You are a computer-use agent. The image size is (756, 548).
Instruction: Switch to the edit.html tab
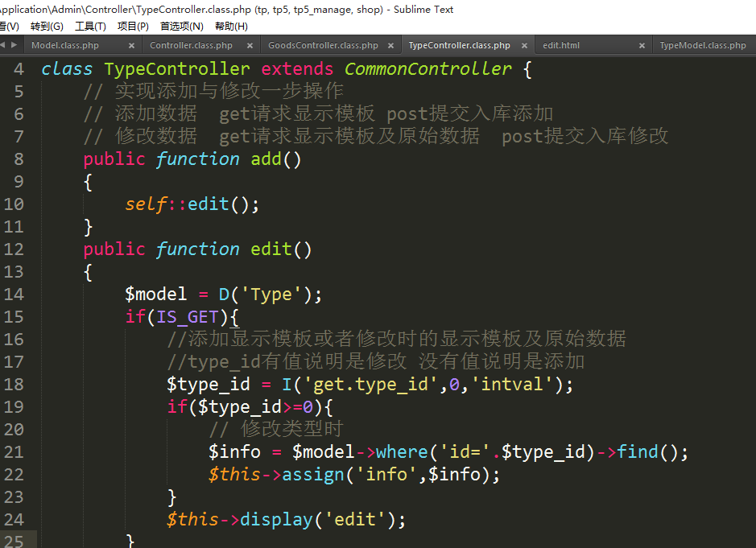click(561, 46)
